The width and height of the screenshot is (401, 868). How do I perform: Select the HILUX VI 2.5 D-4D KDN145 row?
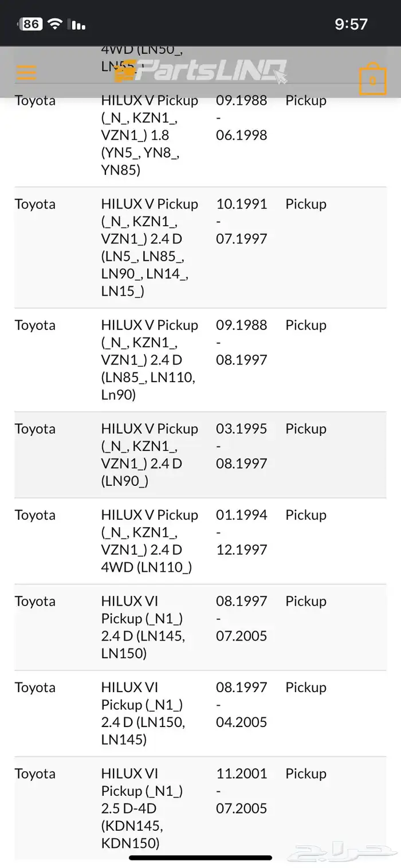(x=200, y=808)
